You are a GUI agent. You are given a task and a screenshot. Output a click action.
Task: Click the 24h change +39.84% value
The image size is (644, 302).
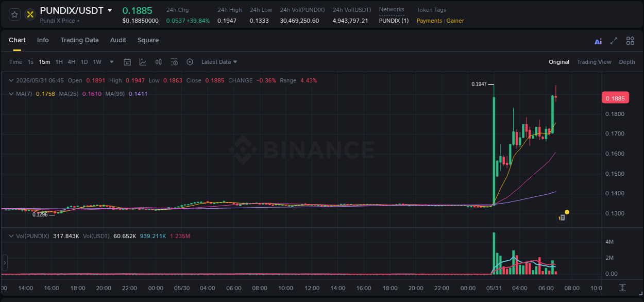tap(199, 21)
